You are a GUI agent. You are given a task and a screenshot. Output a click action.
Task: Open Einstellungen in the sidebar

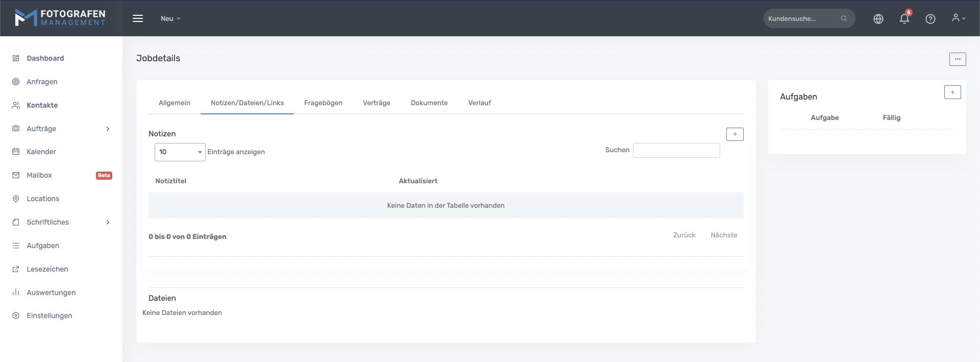click(x=49, y=316)
